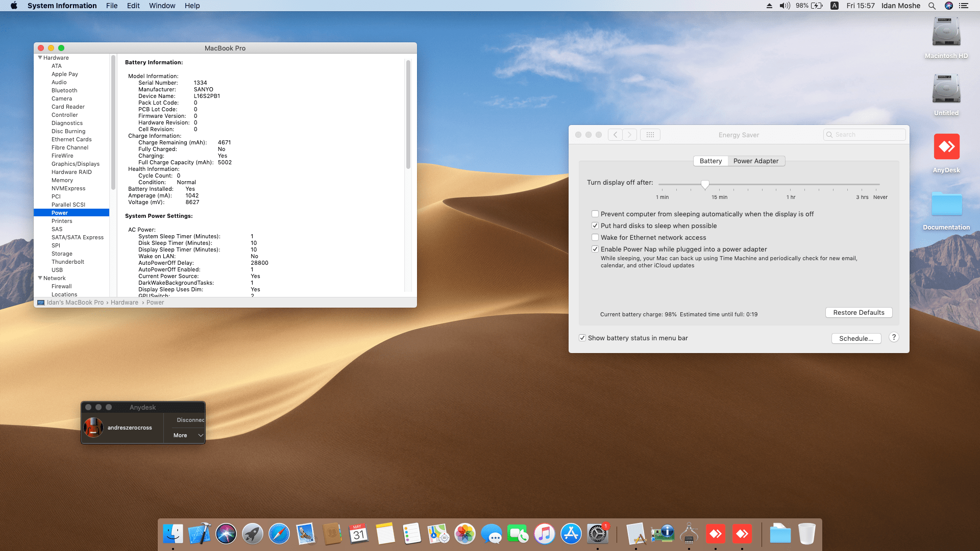Open System Preferences gear in Dock
980x551 pixels.
[x=597, y=534]
